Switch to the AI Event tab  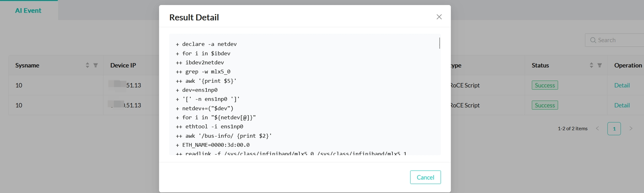(x=28, y=10)
